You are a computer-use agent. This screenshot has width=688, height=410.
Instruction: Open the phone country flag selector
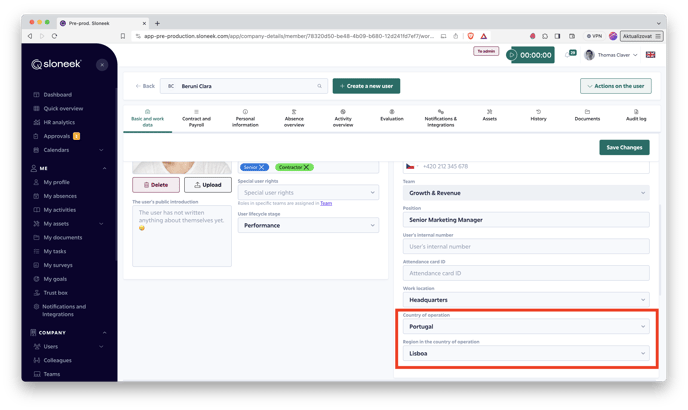point(411,166)
